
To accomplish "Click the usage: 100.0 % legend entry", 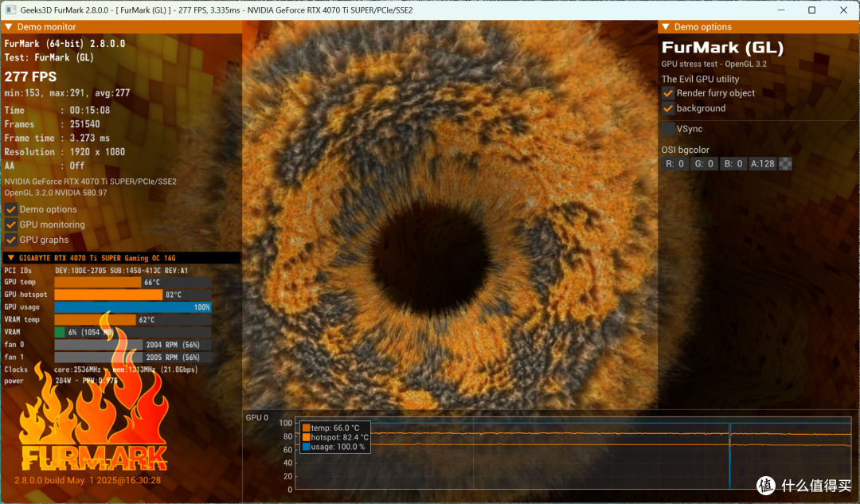I will 334,447.
